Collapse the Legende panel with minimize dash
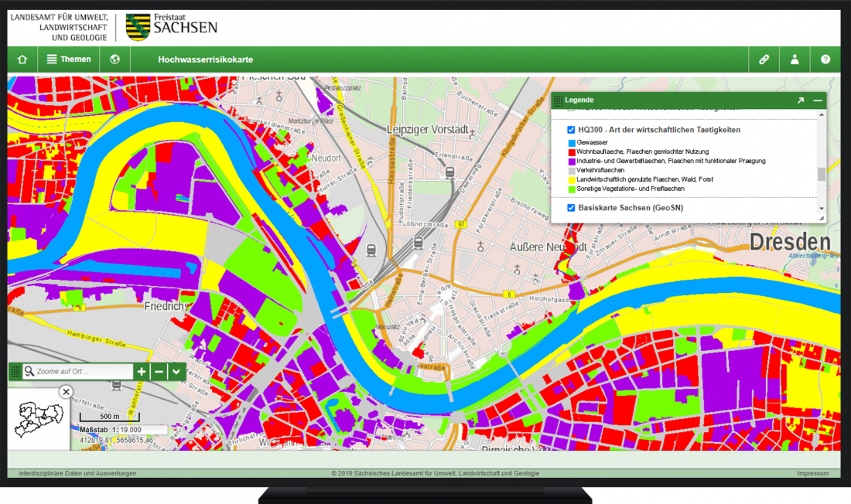Screen dimensions: 851x504 817,100
